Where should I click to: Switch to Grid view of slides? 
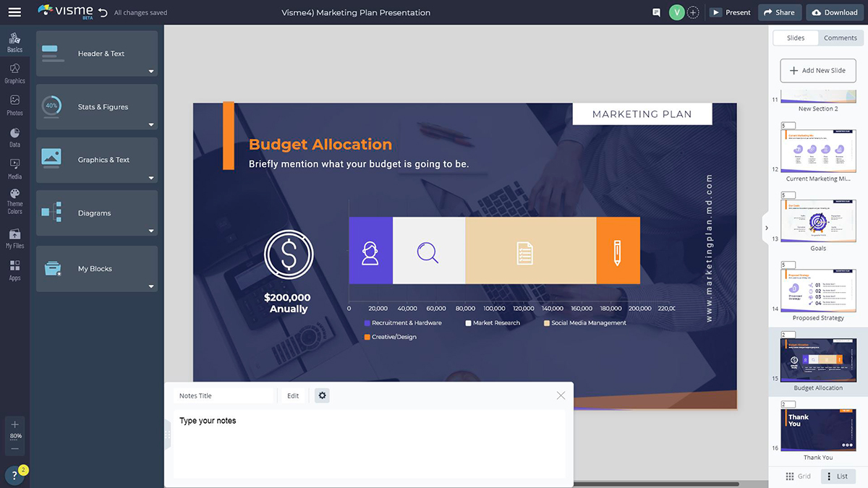pos(799,476)
